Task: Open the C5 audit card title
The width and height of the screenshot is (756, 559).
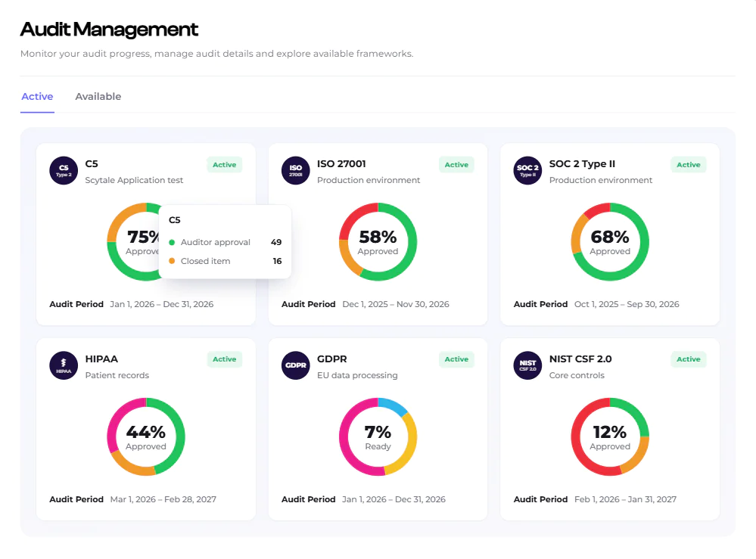Action: [92, 164]
